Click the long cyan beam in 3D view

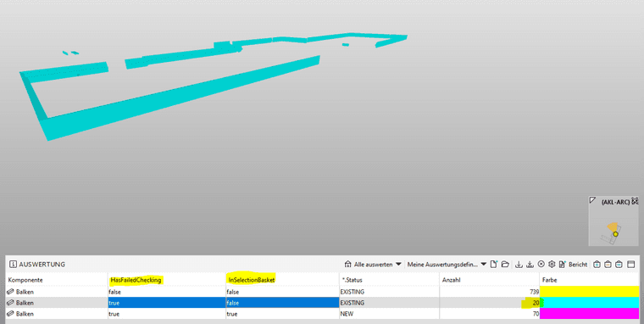pyautogui.click(x=180, y=98)
